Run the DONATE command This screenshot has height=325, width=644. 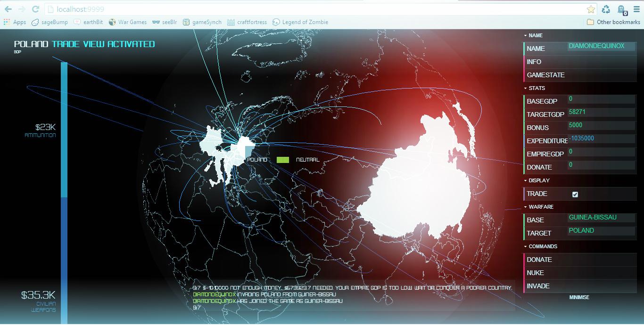pos(580,260)
